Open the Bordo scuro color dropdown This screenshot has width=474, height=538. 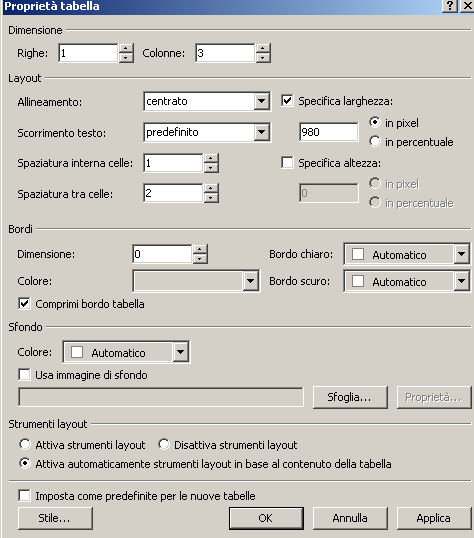point(461,281)
